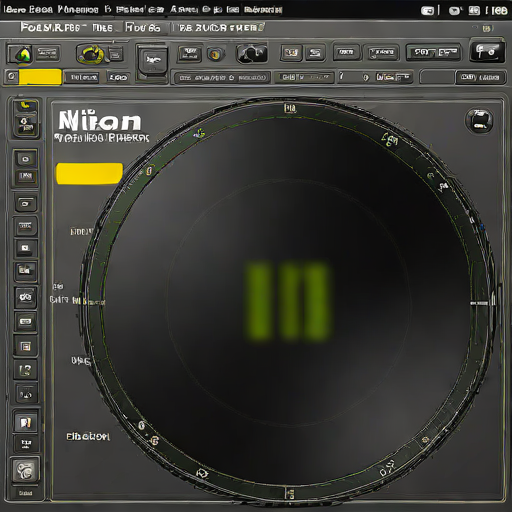Select the yellow camera-shaped icon in toolbar

[x=91, y=54]
